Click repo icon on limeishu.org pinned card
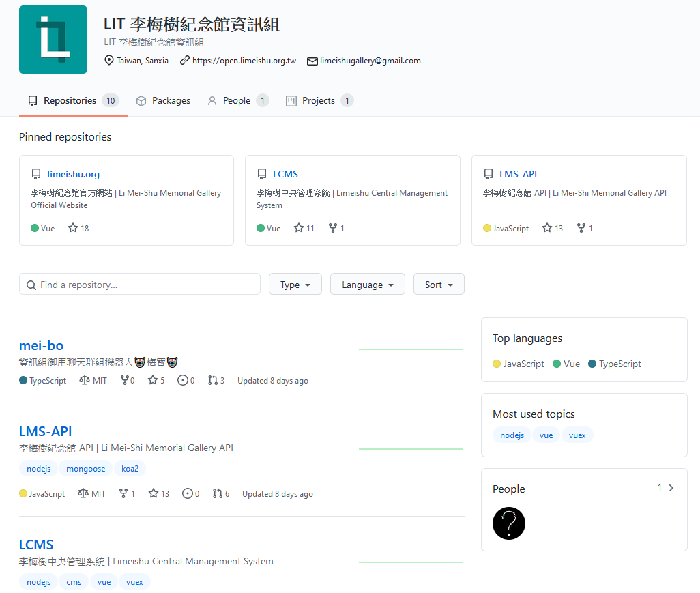Image resolution: width=700 pixels, height=593 pixels. click(x=36, y=174)
